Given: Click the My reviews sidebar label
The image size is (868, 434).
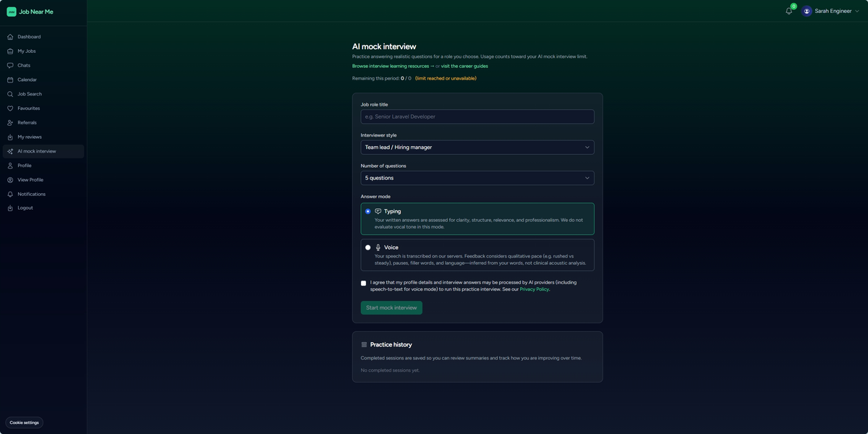Looking at the screenshot, I should [x=30, y=137].
